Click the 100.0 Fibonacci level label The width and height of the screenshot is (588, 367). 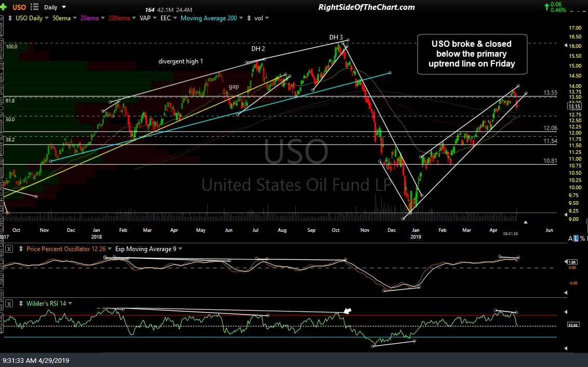point(11,47)
